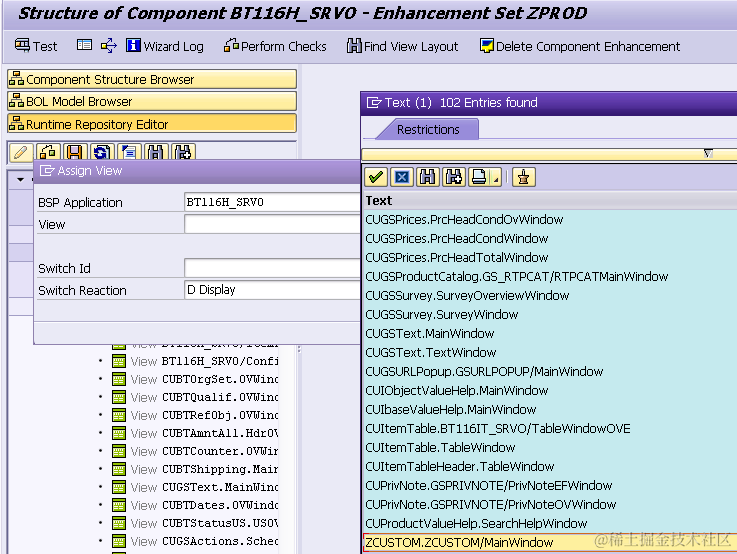Click the cancel X icon in results toolbar
This screenshot has width=737, height=554.
click(402, 177)
